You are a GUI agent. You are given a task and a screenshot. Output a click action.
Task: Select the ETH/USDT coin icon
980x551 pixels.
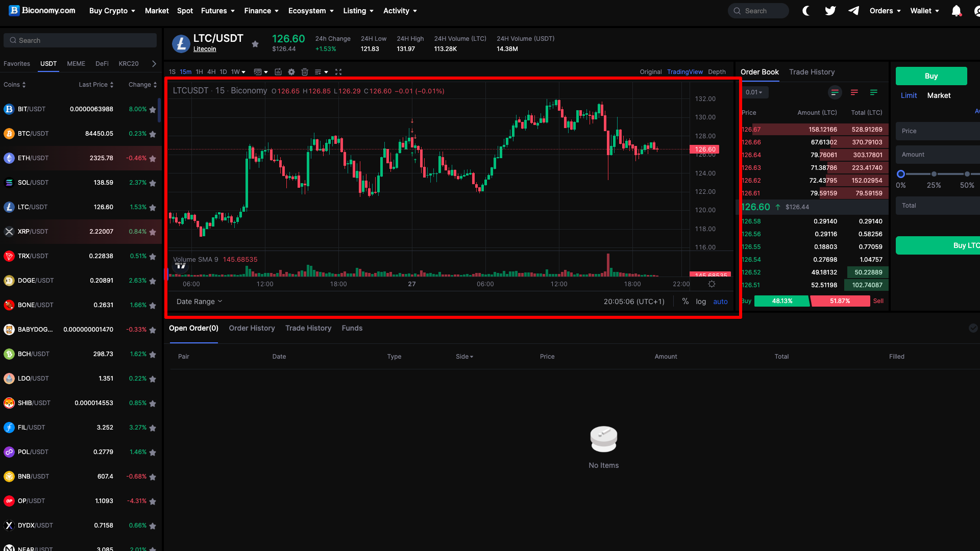(x=9, y=158)
